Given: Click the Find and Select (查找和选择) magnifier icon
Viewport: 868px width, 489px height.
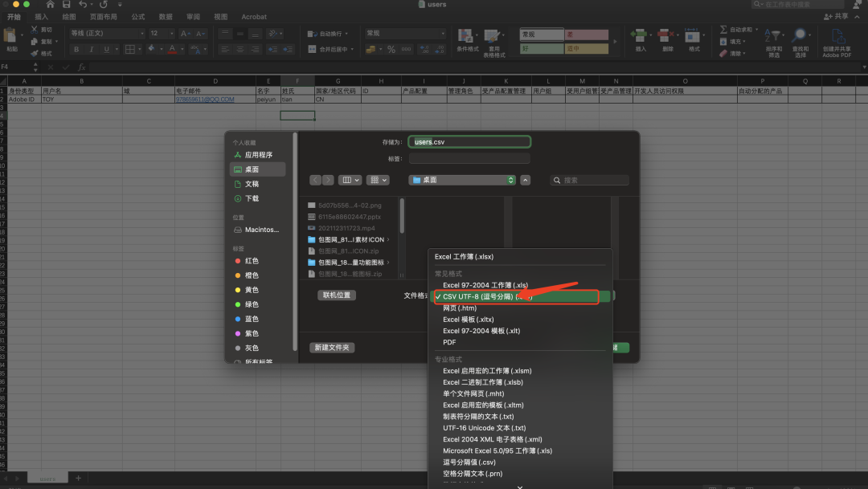Looking at the screenshot, I should click(800, 36).
